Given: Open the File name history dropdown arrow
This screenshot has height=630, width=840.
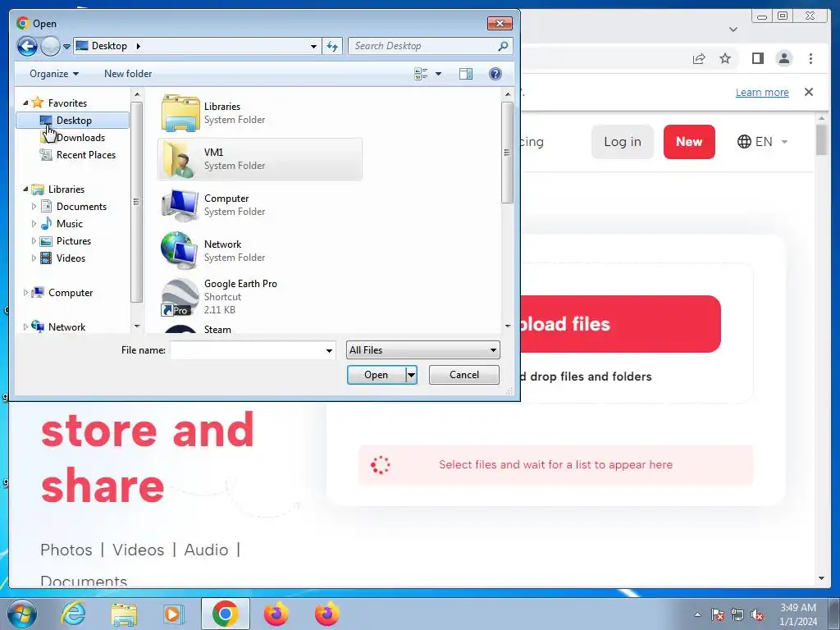Looking at the screenshot, I should tap(329, 351).
